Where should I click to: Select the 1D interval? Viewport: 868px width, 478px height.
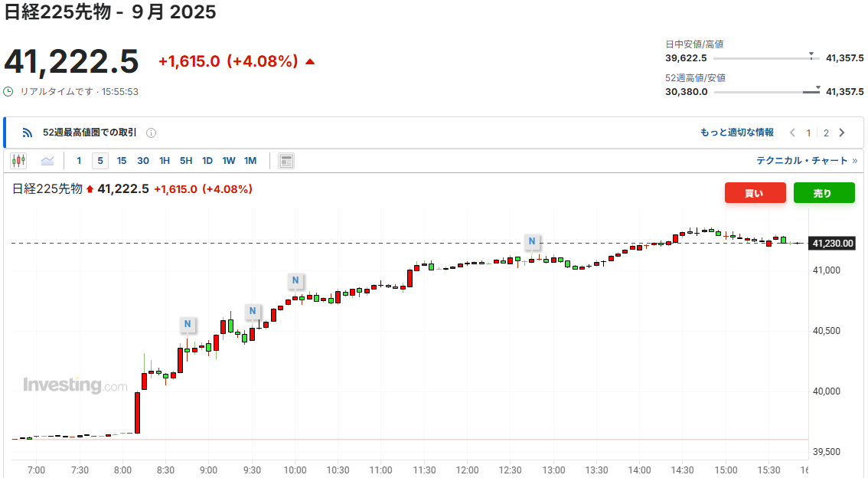[x=207, y=161]
